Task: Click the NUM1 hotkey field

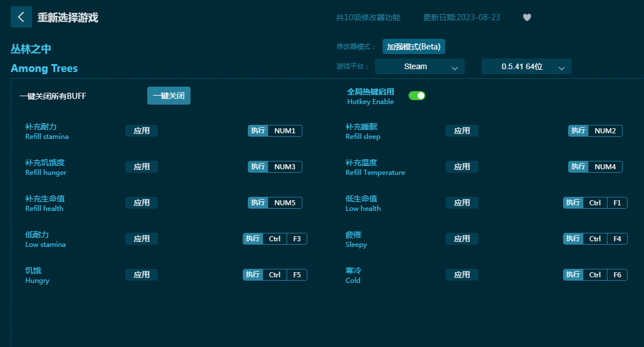Action: click(285, 130)
